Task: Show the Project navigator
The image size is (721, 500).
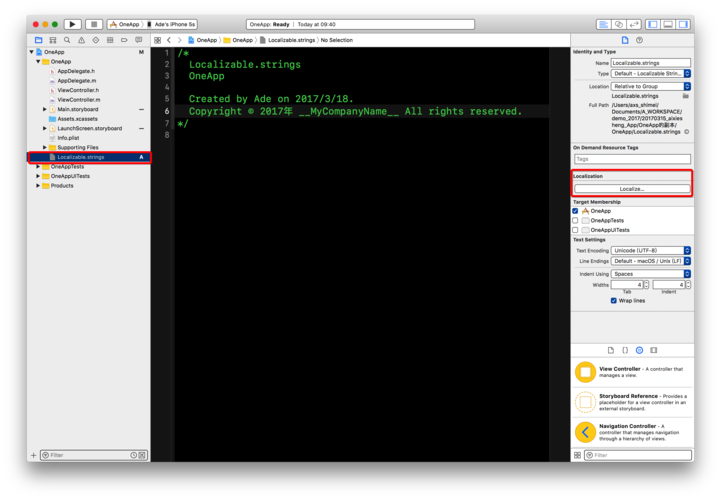Action: pos(39,40)
